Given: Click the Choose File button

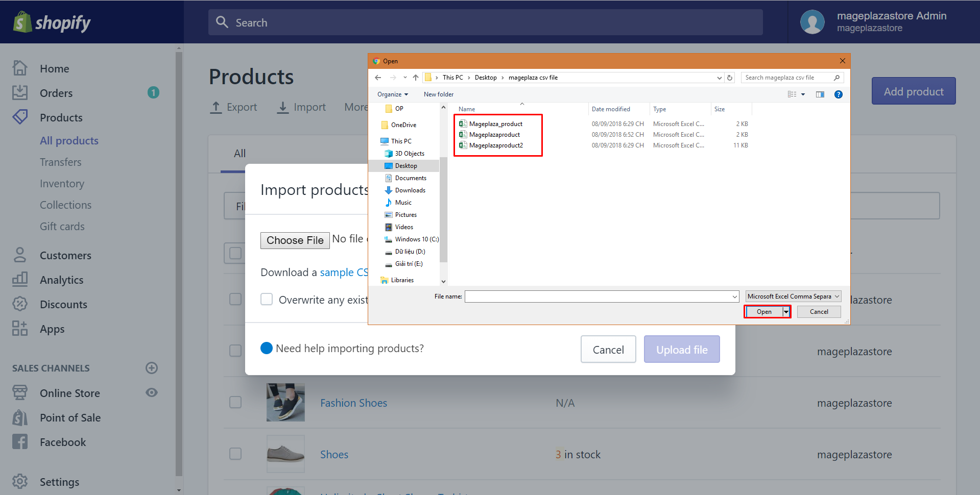Looking at the screenshot, I should pyautogui.click(x=295, y=240).
